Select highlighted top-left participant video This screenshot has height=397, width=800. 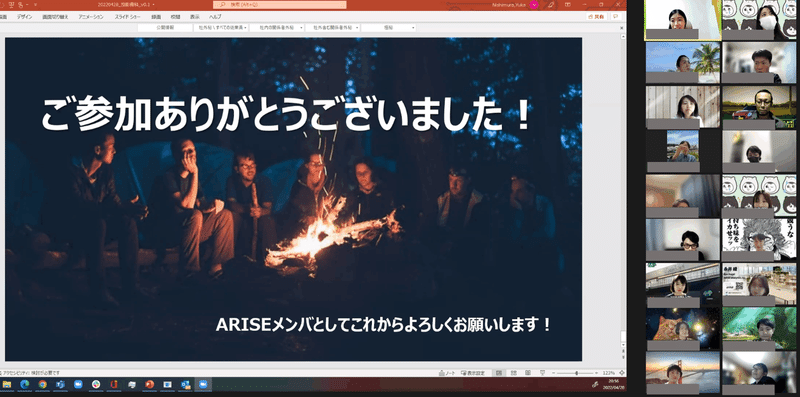click(683, 20)
